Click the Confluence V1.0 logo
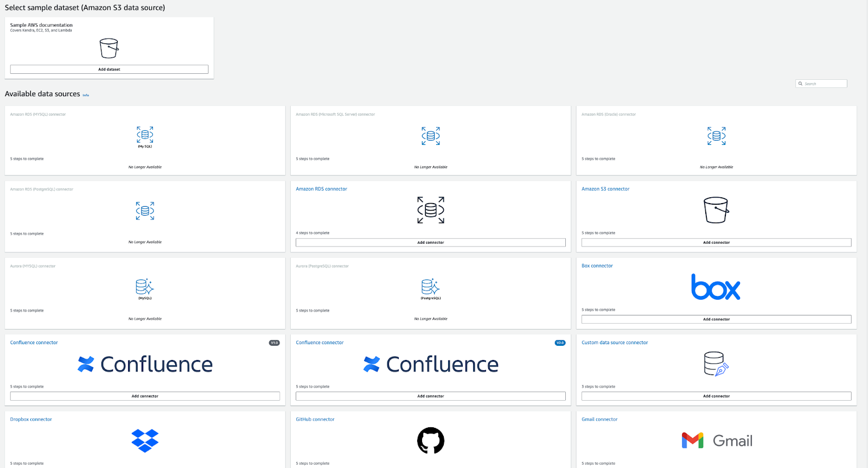 pyautogui.click(x=145, y=364)
